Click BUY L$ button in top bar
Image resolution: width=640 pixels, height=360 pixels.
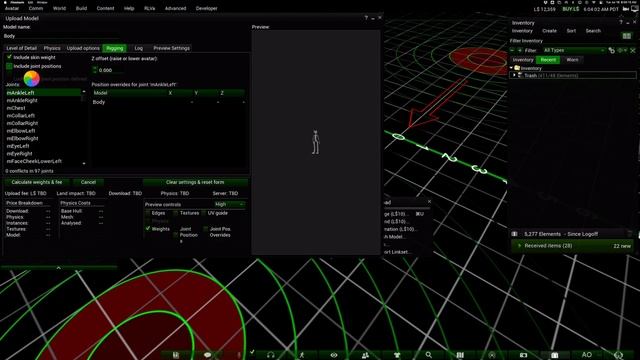click(571, 9)
